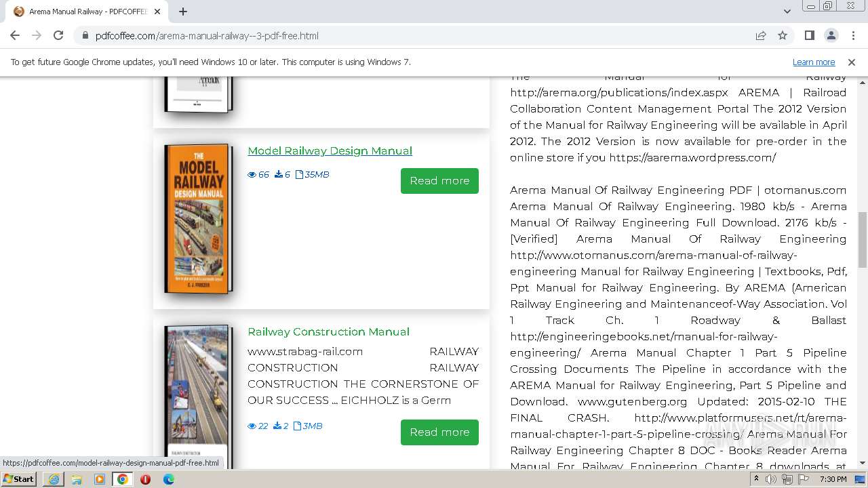This screenshot has width=868, height=488.
Task: Open Microsoft Edge from taskbar
Action: pos(168,479)
